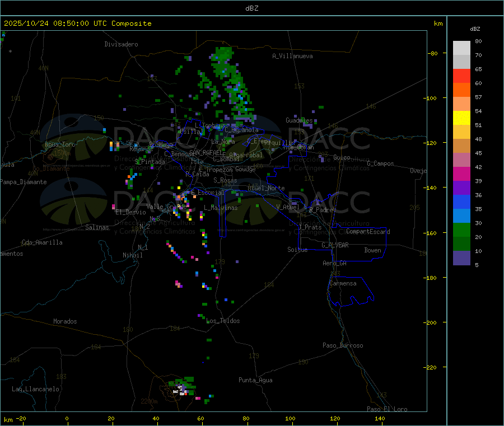This screenshot has height=426, width=504.
Task: Click the slate purple 5-10 dBZ swatch
Action: 461,258
